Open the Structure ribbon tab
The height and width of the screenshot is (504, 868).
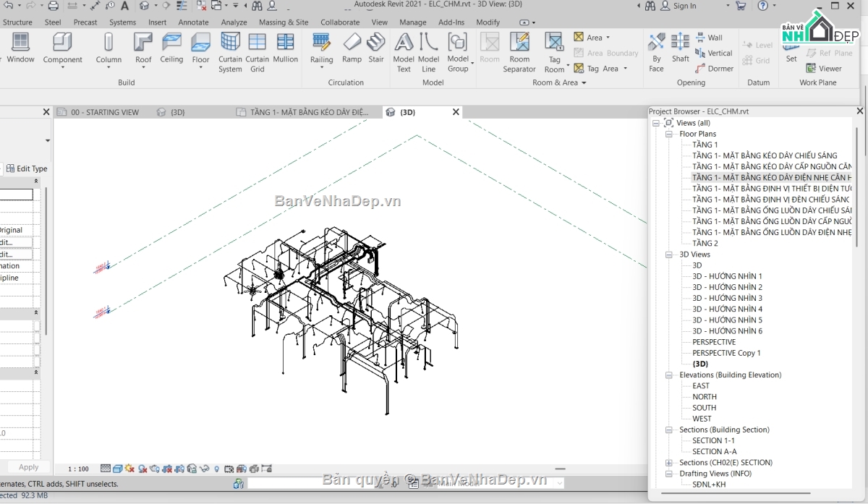[17, 22]
